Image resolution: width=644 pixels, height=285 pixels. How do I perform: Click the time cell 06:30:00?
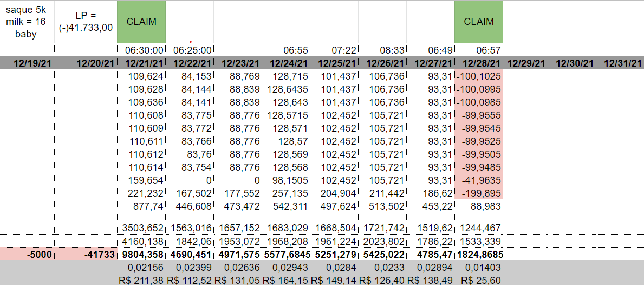point(141,50)
